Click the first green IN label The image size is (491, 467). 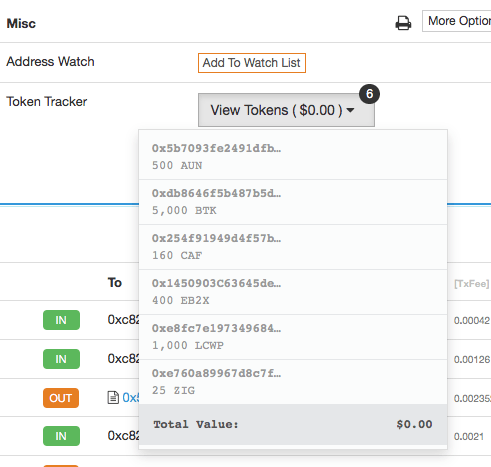point(61,320)
